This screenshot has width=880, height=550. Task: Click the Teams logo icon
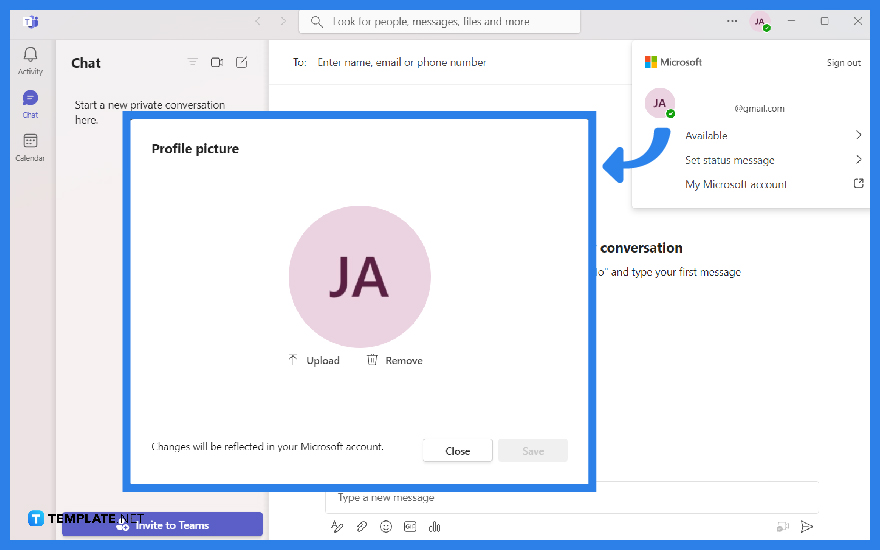(31, 22)
